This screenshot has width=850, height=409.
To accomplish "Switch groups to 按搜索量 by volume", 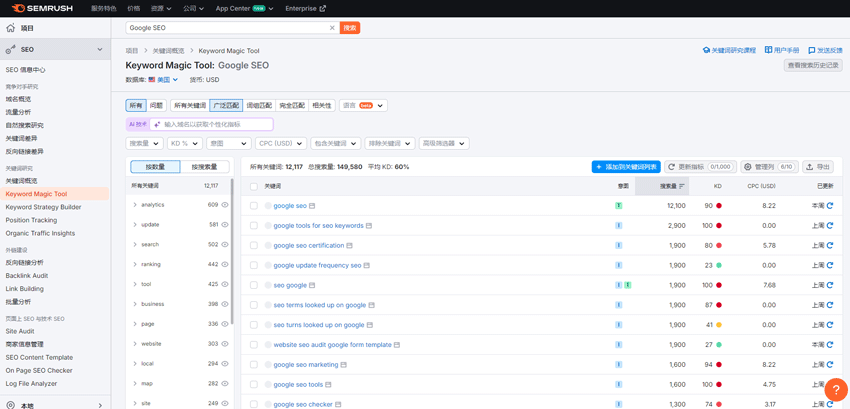I will point(204,167).
